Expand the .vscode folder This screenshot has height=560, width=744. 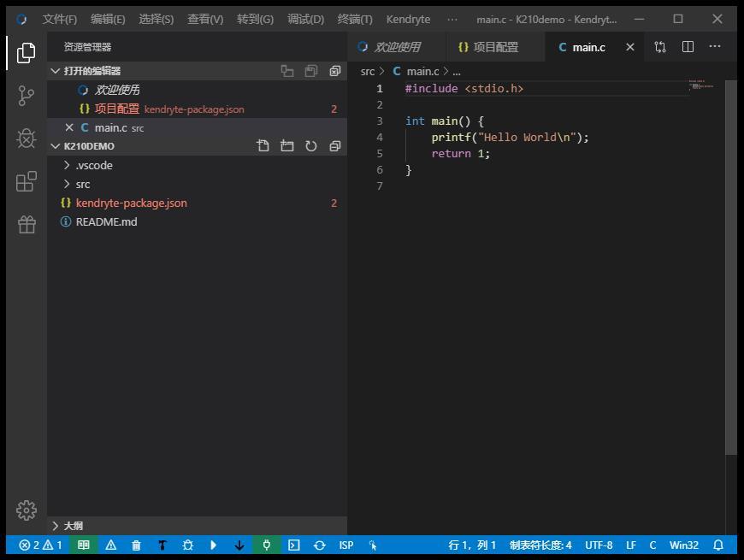197,165
